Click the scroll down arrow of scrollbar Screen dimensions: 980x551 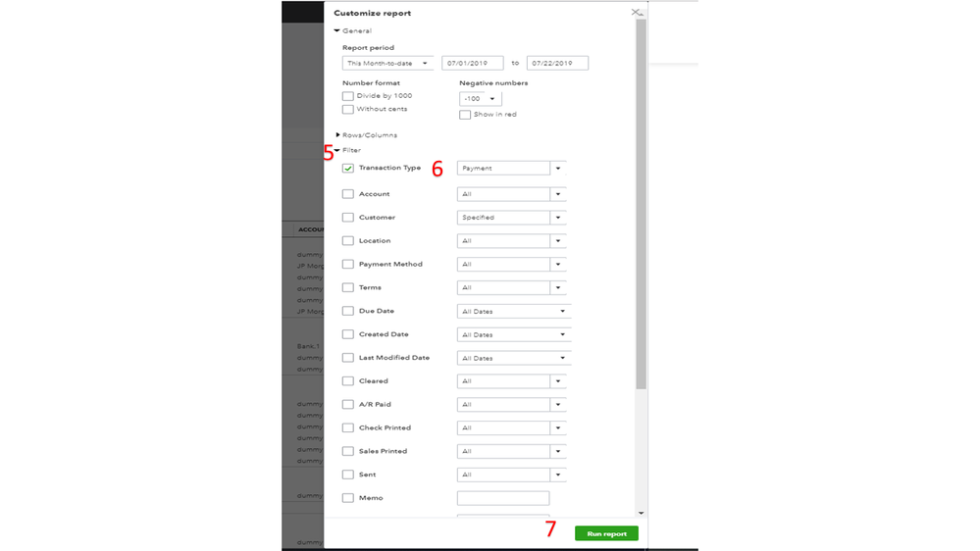pos(642,513)
